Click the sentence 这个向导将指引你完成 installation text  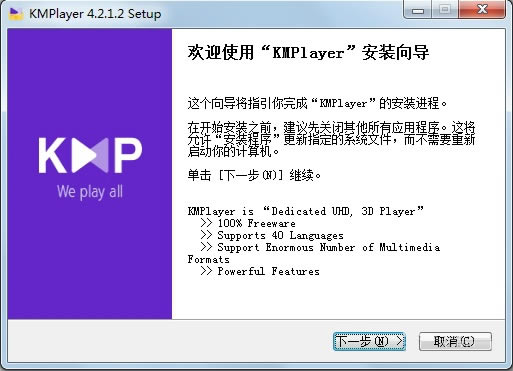click(317, 103)
